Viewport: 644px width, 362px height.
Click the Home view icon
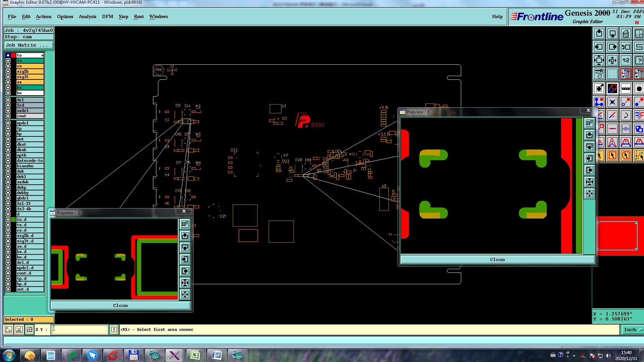point(626,34)
